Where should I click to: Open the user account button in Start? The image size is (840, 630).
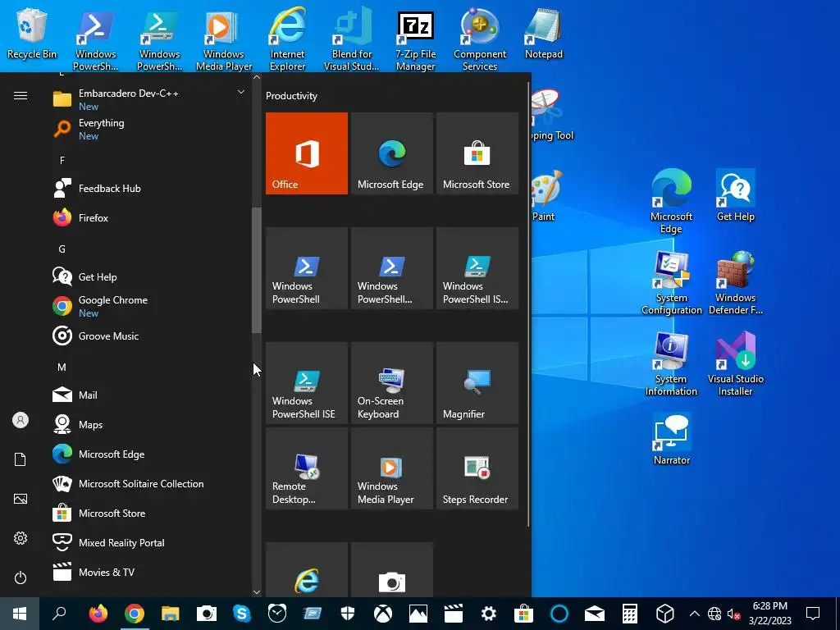click(21, 420)
